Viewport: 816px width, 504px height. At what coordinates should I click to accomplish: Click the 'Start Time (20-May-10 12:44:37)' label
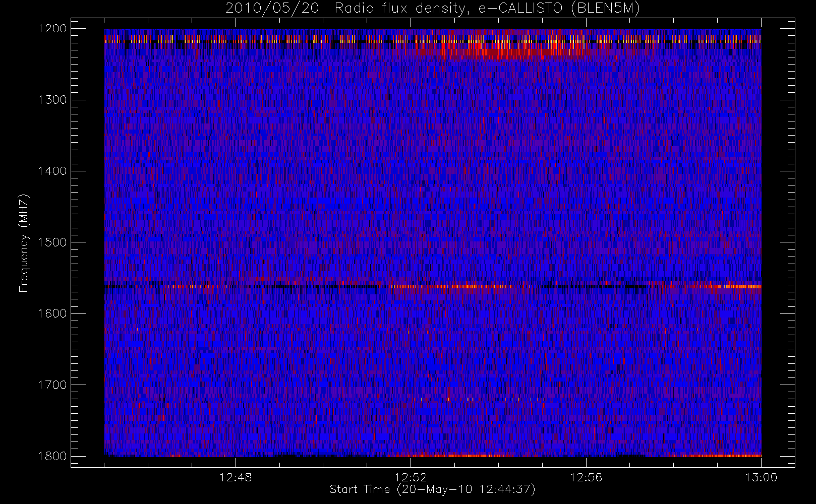click(x=432, y=489)
